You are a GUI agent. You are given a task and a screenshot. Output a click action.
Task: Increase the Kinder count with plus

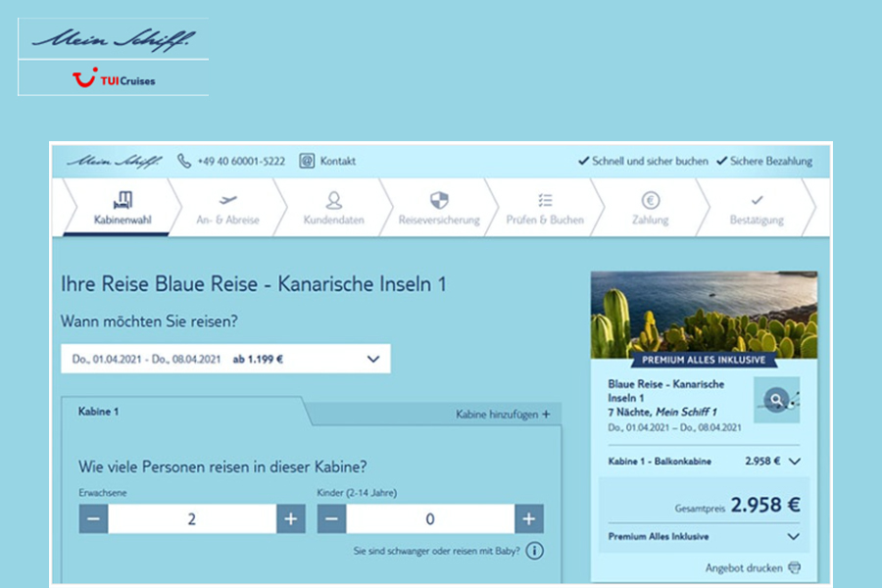[529, 518]
